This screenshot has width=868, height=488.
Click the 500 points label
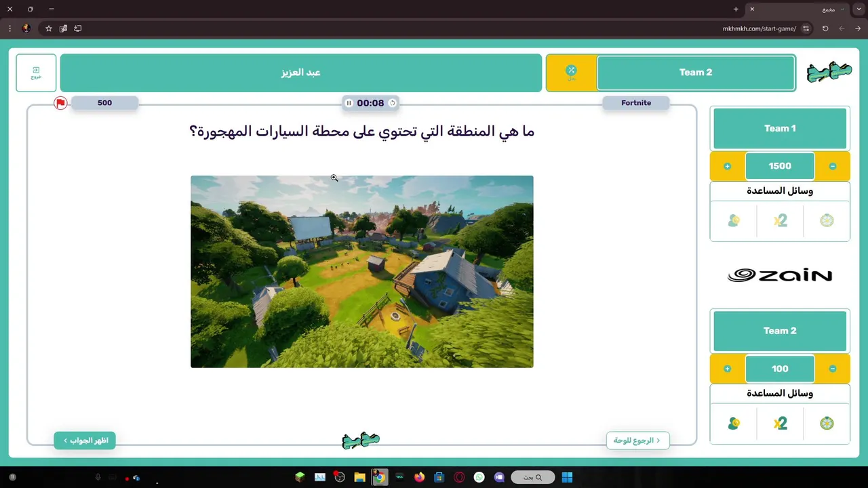(x=104, y=103)
